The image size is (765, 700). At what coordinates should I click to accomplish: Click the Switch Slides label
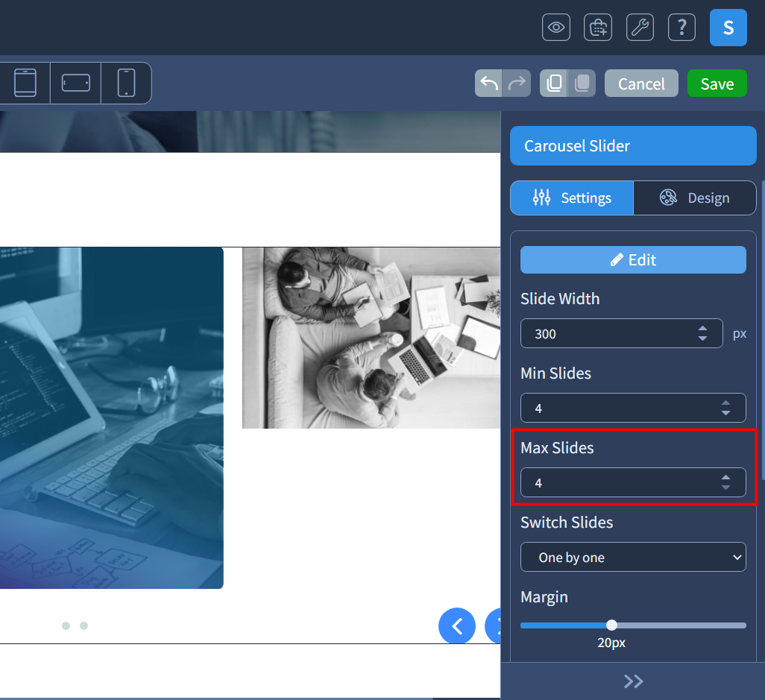pos(567,523)
